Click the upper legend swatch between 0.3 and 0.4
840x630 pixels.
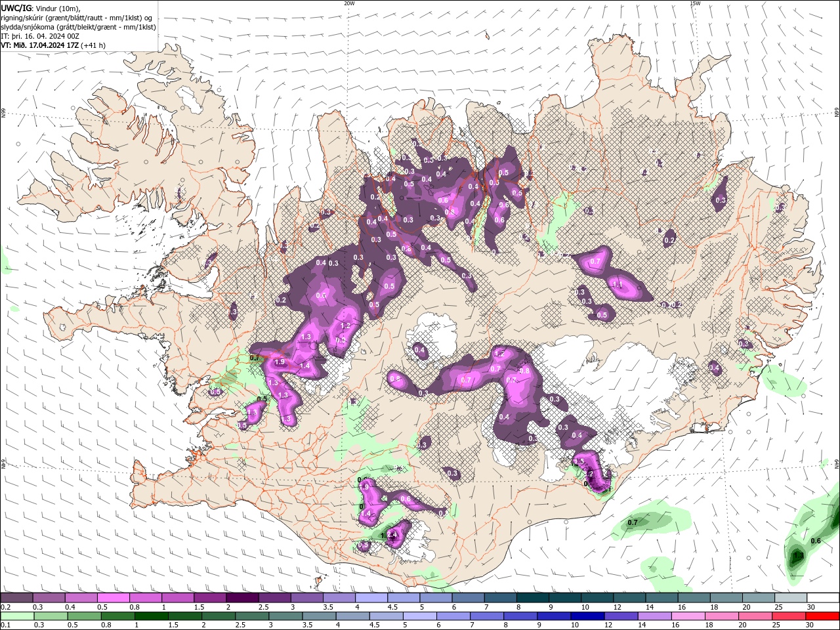pyautogui.click(x=49, y=598)
